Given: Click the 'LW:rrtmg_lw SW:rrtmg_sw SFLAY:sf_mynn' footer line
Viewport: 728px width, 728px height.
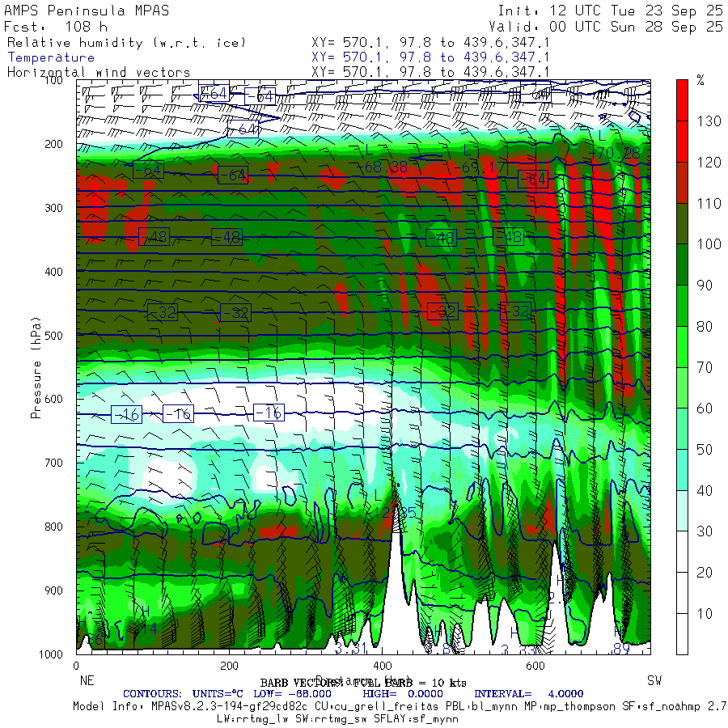Looking at the screenshot, I should click(x=337, y=719).
